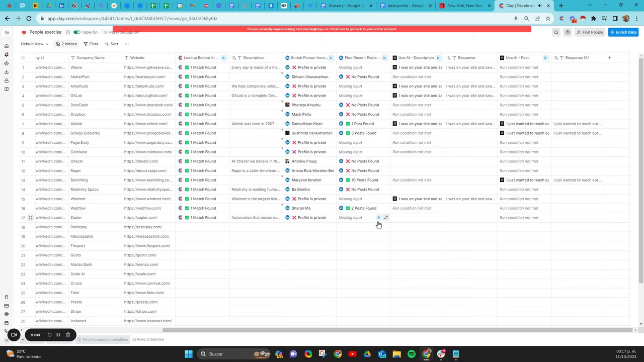The height and width of the screenshot is (362, 644).
Task: Run the Use AI - Post column play icon
Action: 545,58
